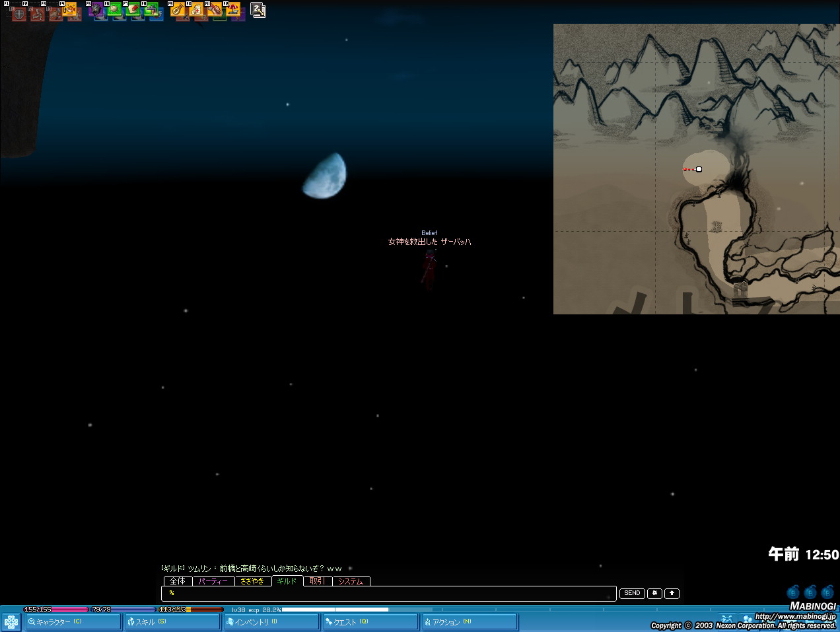Image resolution: width=840 pixels, height=632 pixels.
Task: Use the F7 meat item hotkey
Action: (x=133, y=9)
